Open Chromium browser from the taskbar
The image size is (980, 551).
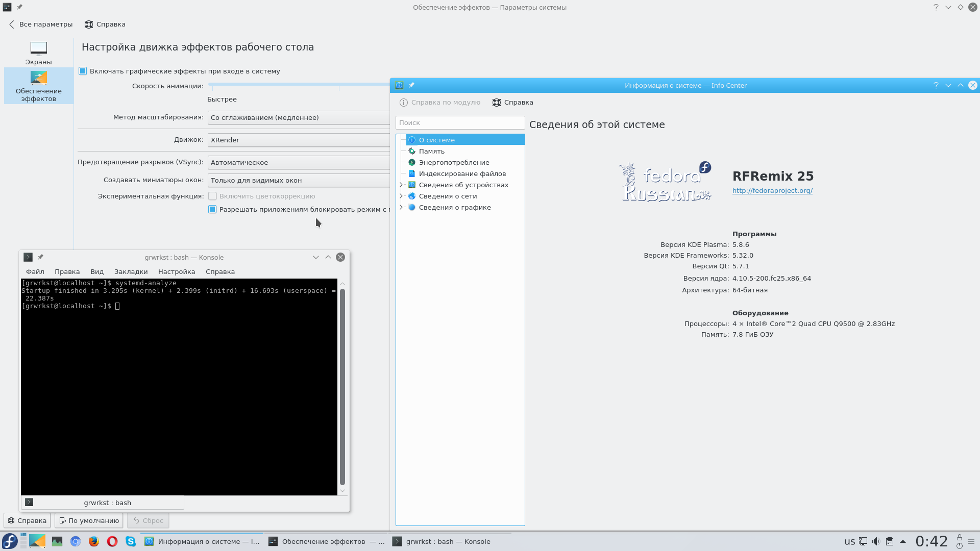(x=76, y=541)
